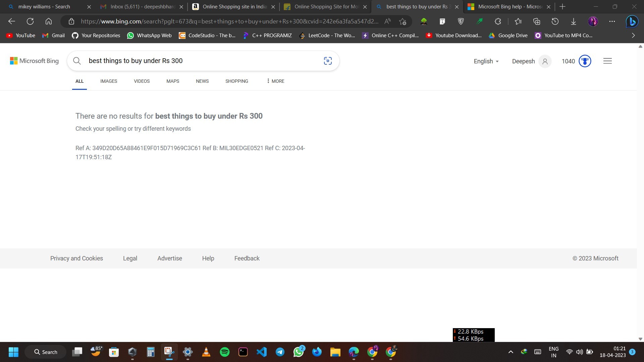Show more bookmarks bar chevron
This screenshot has width=644, height=362.
(x=633, y=35)
